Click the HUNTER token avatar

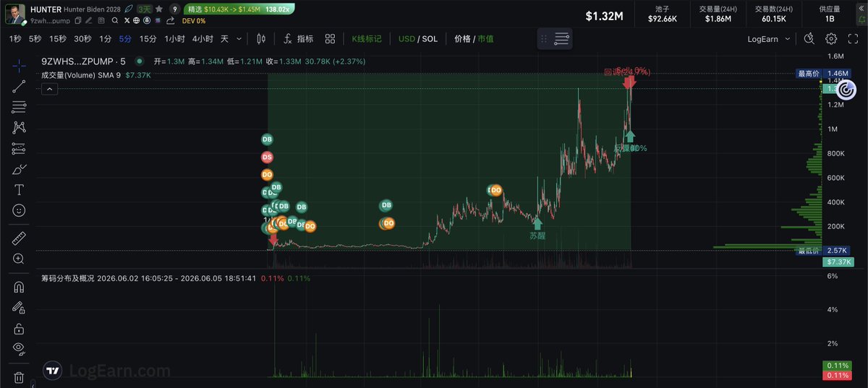click(14, 14)
